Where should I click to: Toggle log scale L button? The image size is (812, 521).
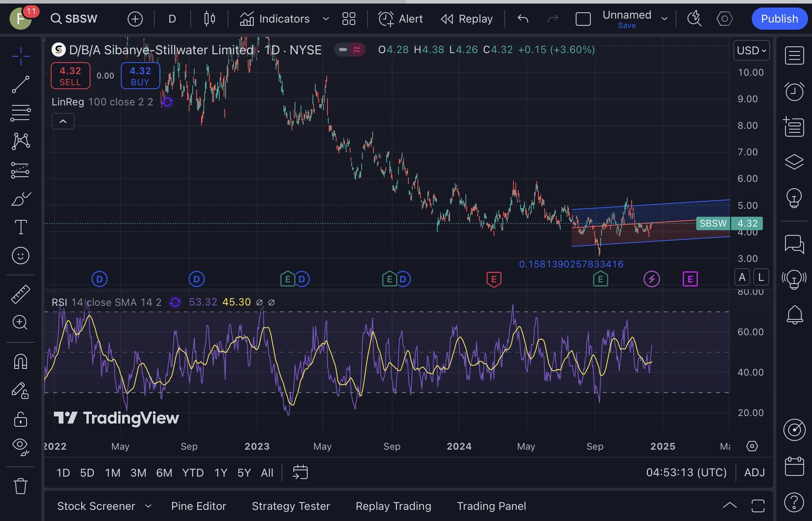pos(761,277)
